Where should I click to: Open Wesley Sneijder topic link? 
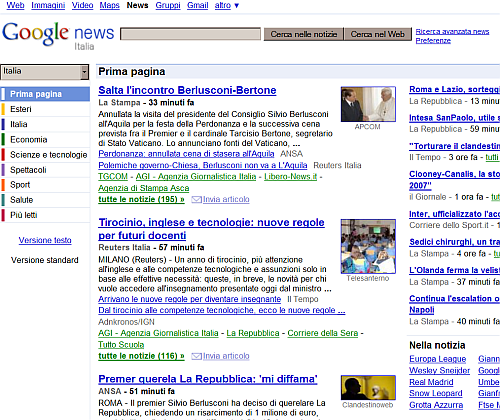pyautogui.click(x=440, y=371)
